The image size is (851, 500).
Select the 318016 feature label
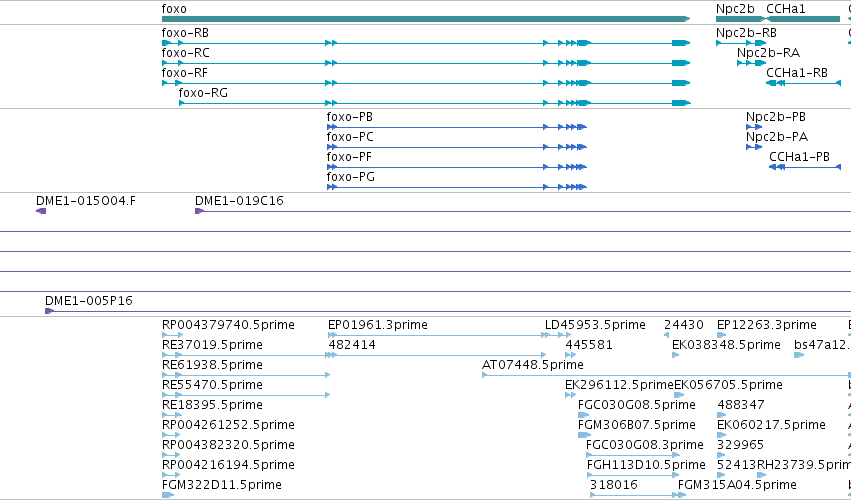(x=614, y=485)
